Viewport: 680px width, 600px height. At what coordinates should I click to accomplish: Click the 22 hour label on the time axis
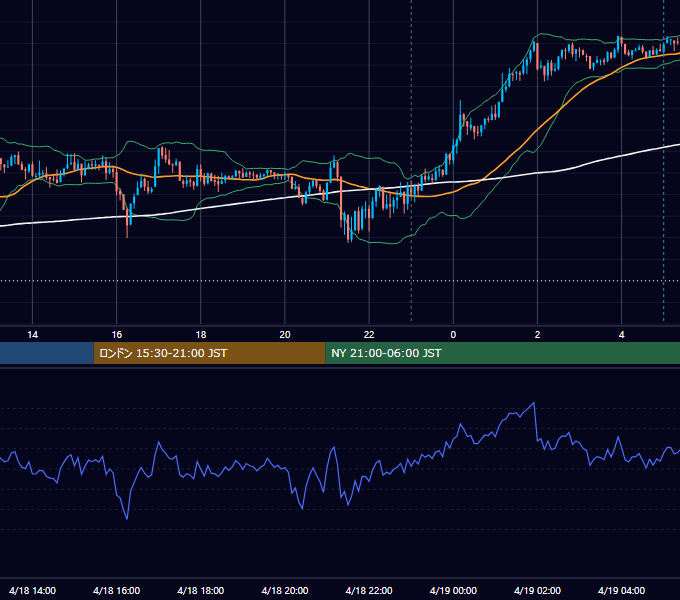[369, 335]
